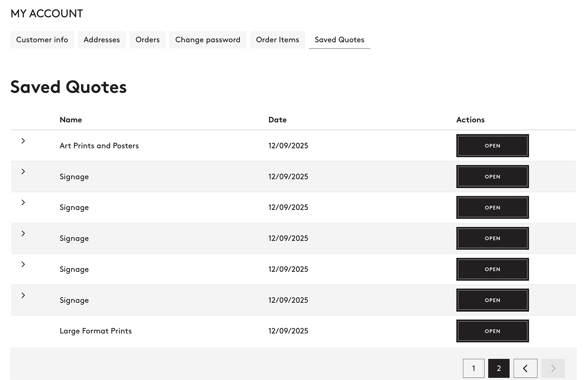
Task: Select page 2 in pagination
Action: tap(498, 368)
